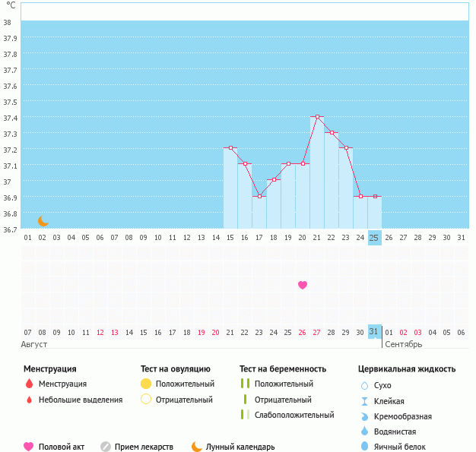The image size is (476, 452).
Task: Click the Лунный календарь moon icon in legend
Action: [x=197, y=447]
